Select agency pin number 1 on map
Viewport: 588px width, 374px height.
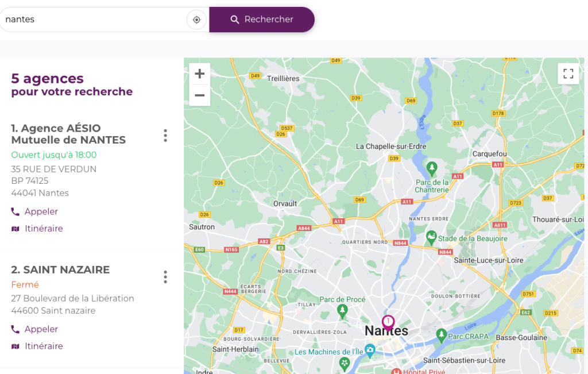(388, 323)
